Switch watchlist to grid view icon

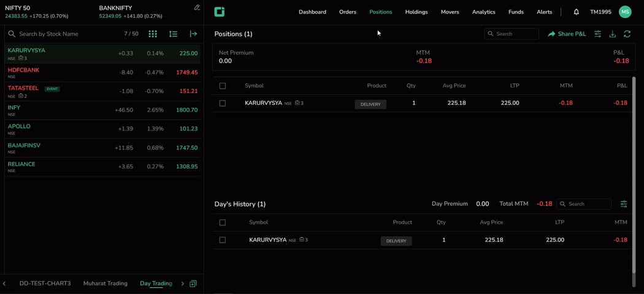(x=153, y=34)
